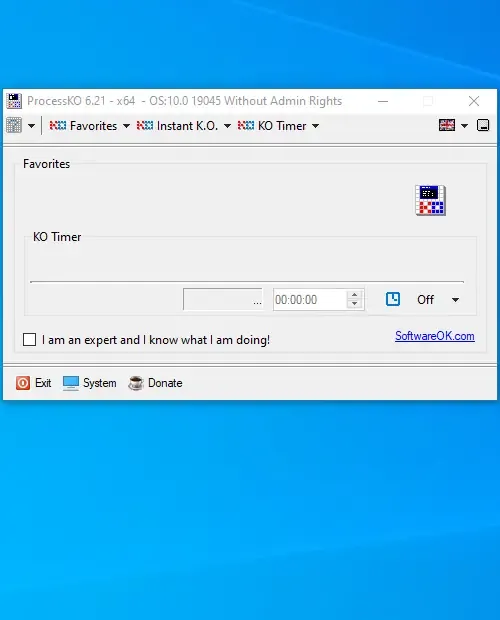Click the Favorites menu KO icon
500x620 pixels.
(x=58, y=126)
